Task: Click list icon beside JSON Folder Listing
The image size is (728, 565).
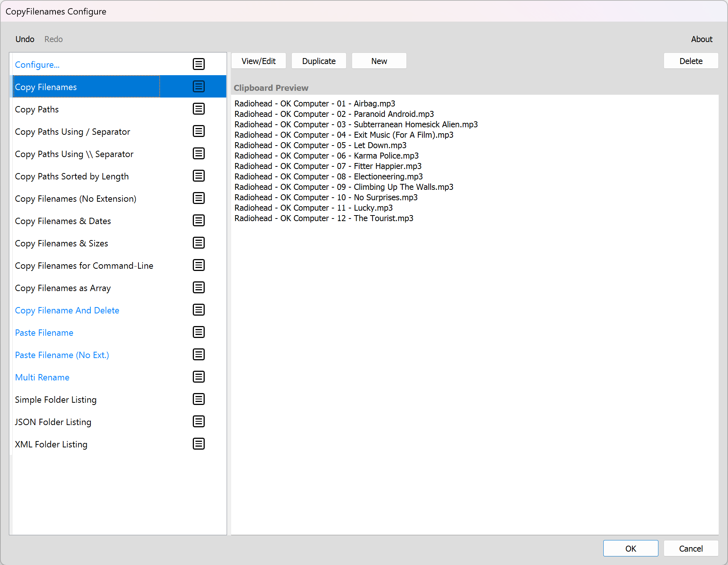Action: [199, 421]
